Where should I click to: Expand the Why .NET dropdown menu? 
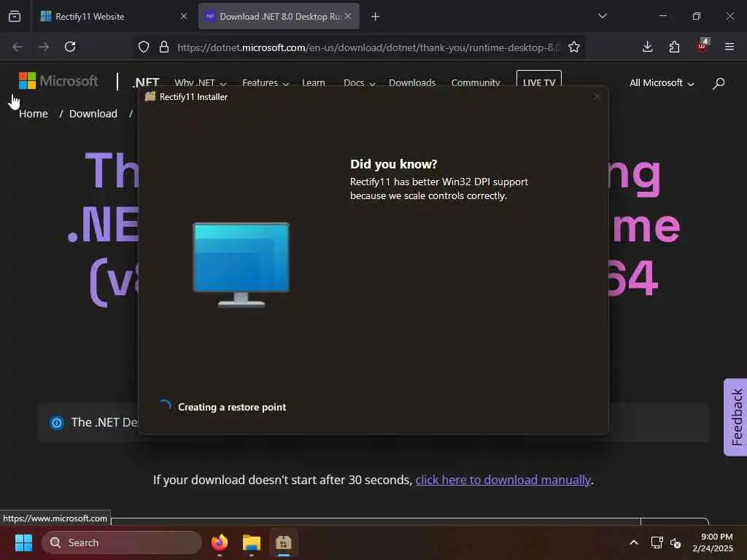point(200,83)
